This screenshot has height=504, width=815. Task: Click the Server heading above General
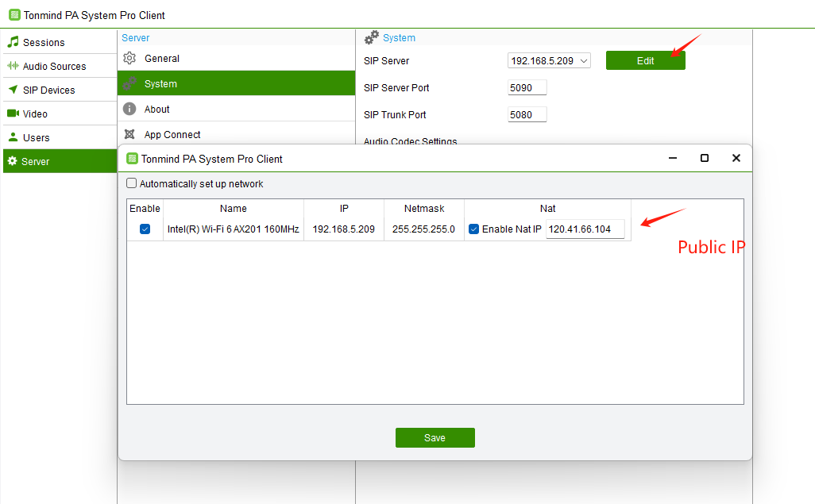pyautogui.click(x=136, y=38)
